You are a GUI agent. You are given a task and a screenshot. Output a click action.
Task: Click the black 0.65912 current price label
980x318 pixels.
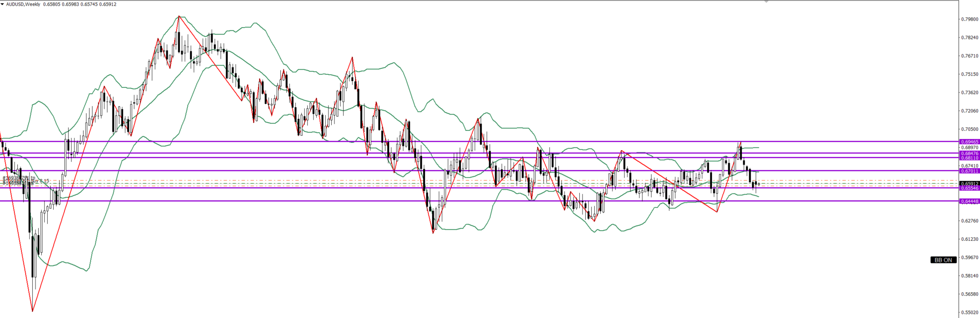pyautogui.click(x=969, y=183)
